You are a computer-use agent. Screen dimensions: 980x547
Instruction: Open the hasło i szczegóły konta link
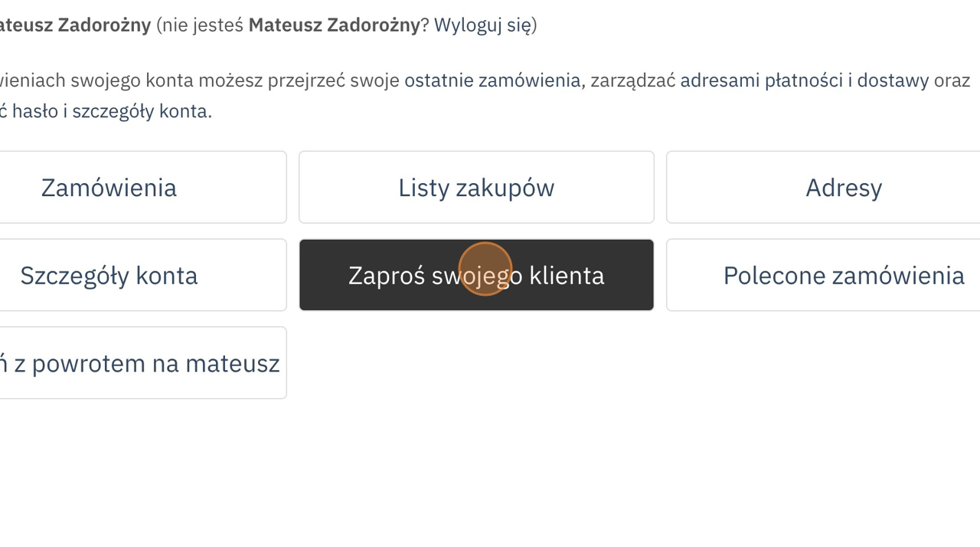(x=110, y=111)
